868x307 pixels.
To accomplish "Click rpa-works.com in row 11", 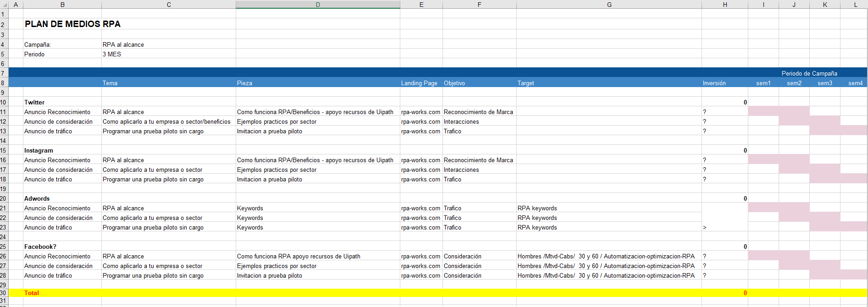I will 421,112.
